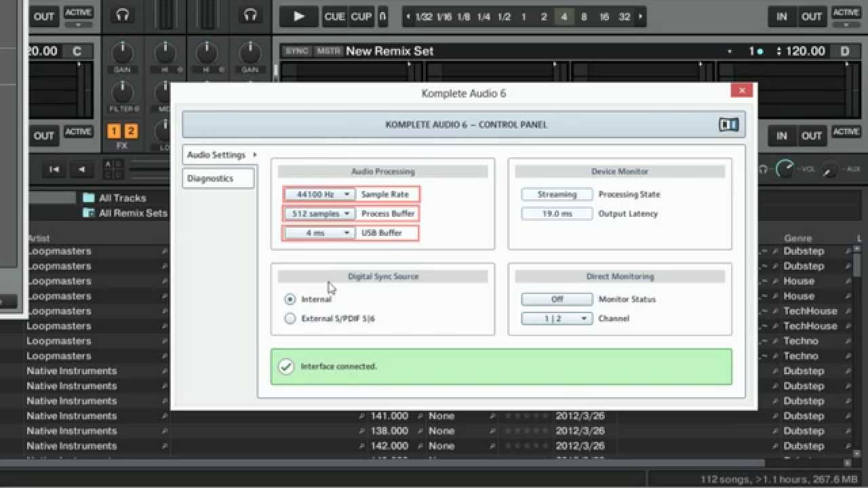Toggle FX unit 2 assign button
The width and height of the screenshot is (868, 488).
(x=130, y=131)
